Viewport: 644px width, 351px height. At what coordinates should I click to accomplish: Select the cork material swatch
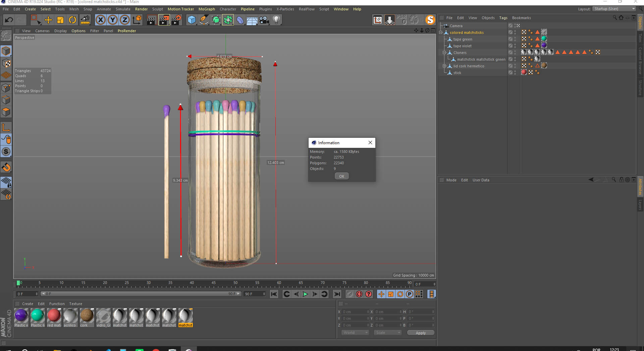[x=87, y=317]
